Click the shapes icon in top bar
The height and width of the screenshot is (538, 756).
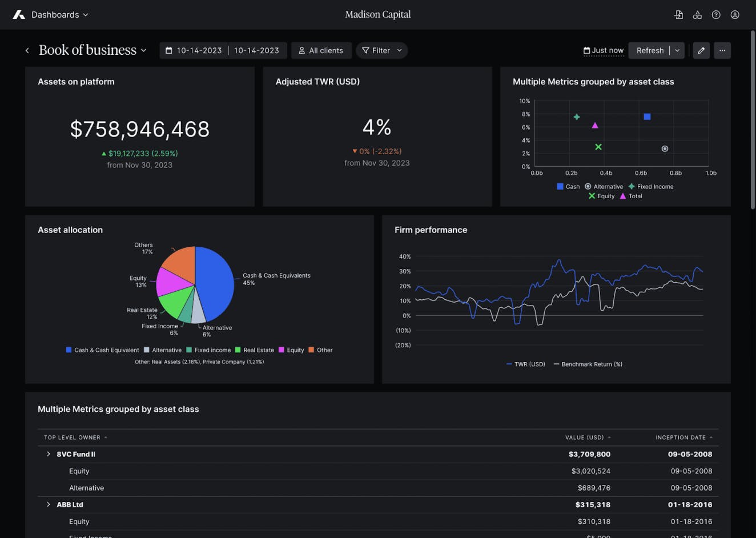[697, 15]
